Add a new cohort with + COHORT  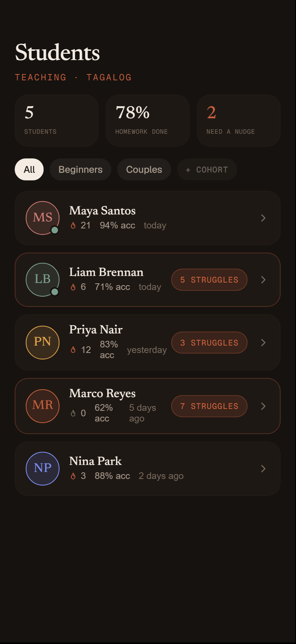pyautogui.click(x=207, y=169)
